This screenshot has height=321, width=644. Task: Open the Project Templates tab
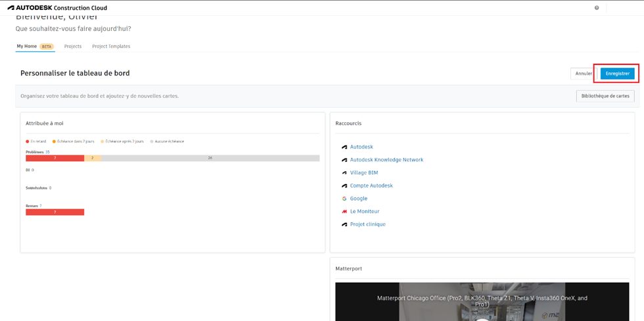coord(111,47)
